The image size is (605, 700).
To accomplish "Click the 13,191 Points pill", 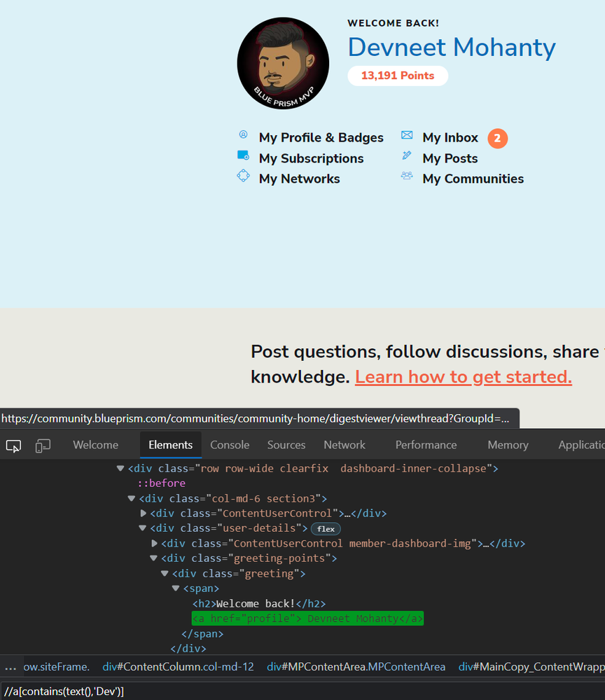I will (x=398, y=76).
